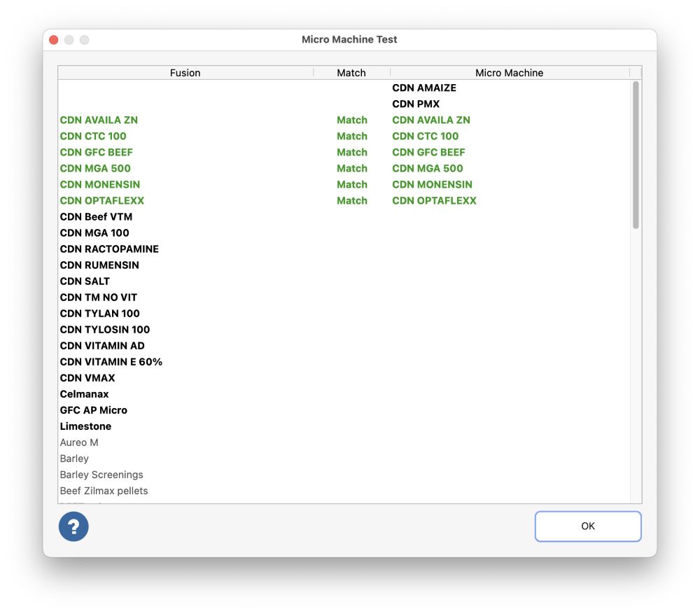The height and width of the screenshot is (614, 700).
Task: Click the Match cell for CDN MGA 500
Action: (x=352, y=168)
